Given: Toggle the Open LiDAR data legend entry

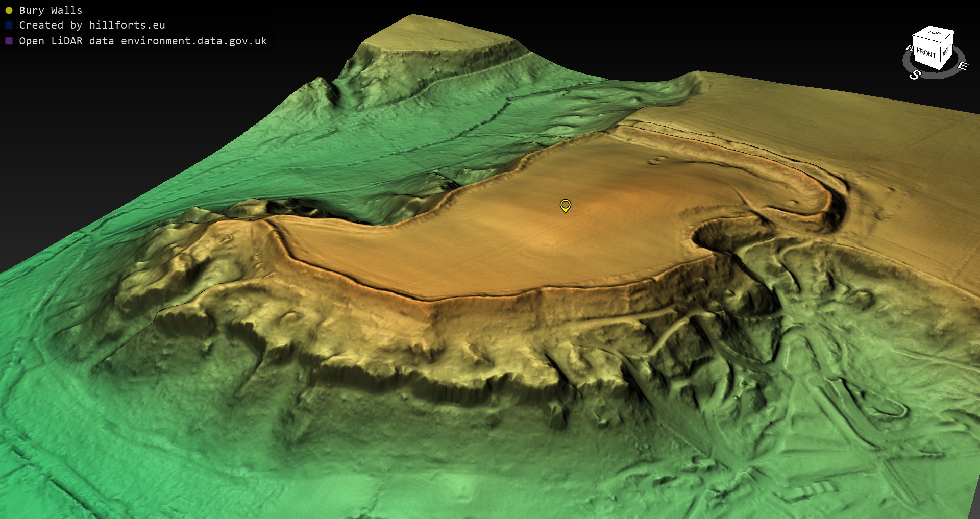Looking at the screenshot, I should [x=143, y=41].
